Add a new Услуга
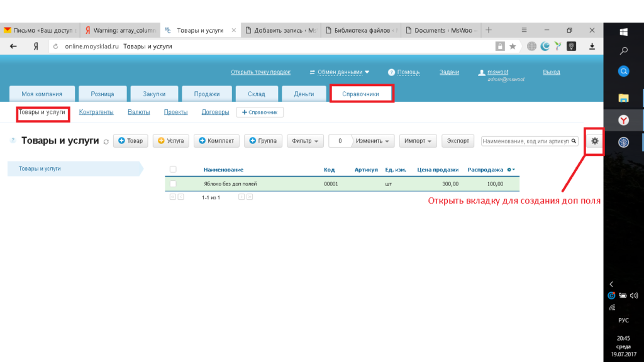 171,141
